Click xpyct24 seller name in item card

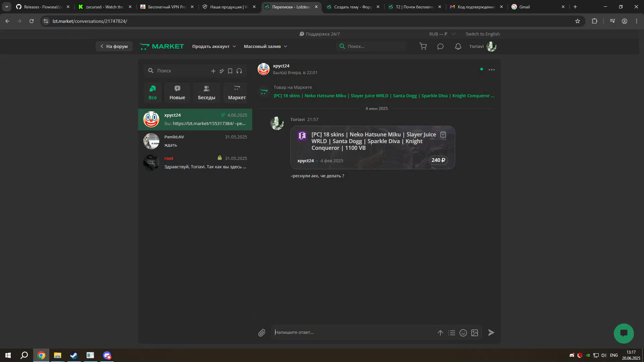(306, 161)
